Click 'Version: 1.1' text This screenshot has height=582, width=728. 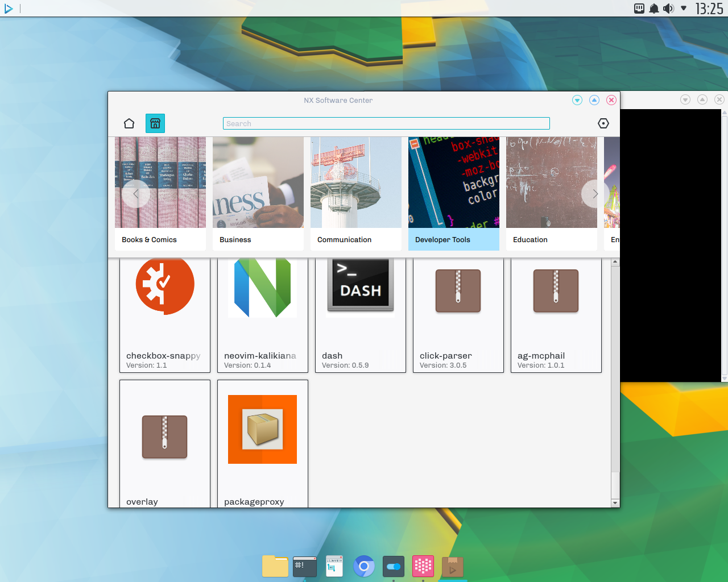146,365
